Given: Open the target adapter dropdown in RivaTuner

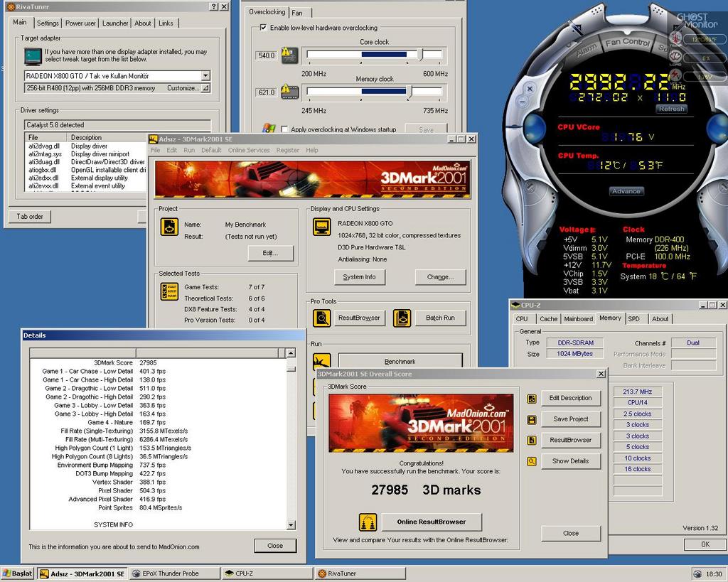Looking at the screenshot, I should (205, 75).
